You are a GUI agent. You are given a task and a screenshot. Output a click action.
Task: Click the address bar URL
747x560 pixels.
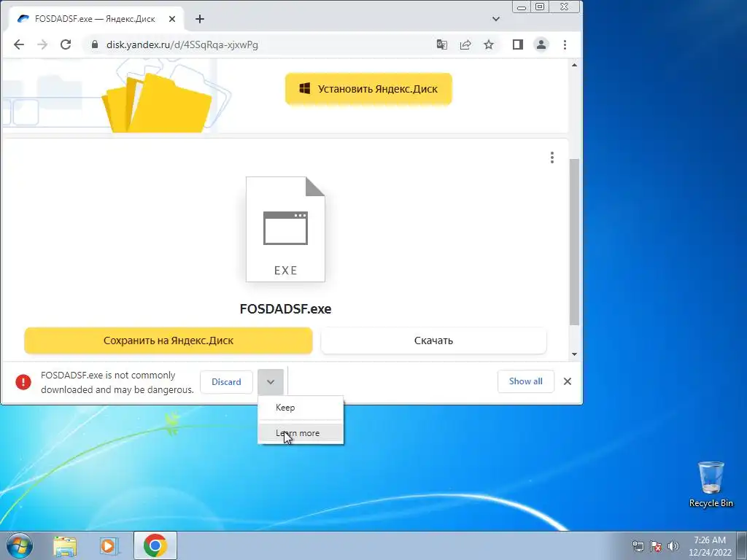point(182,44)
